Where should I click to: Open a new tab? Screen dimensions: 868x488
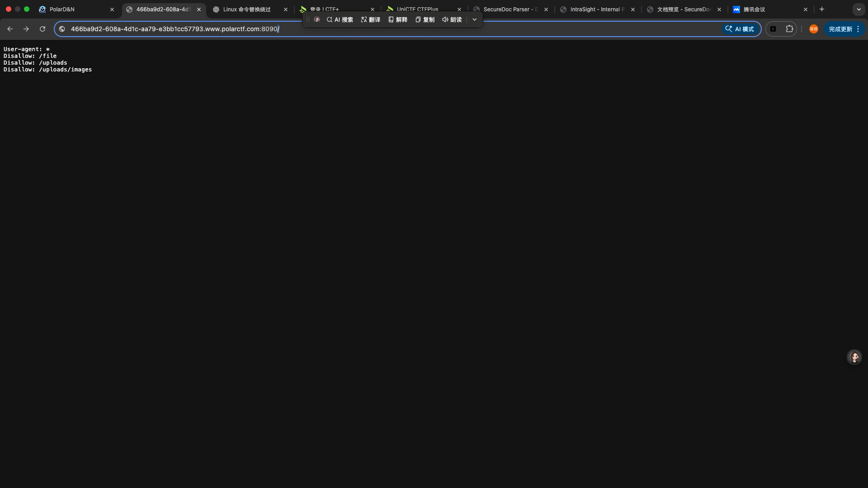tap(822, 9)
